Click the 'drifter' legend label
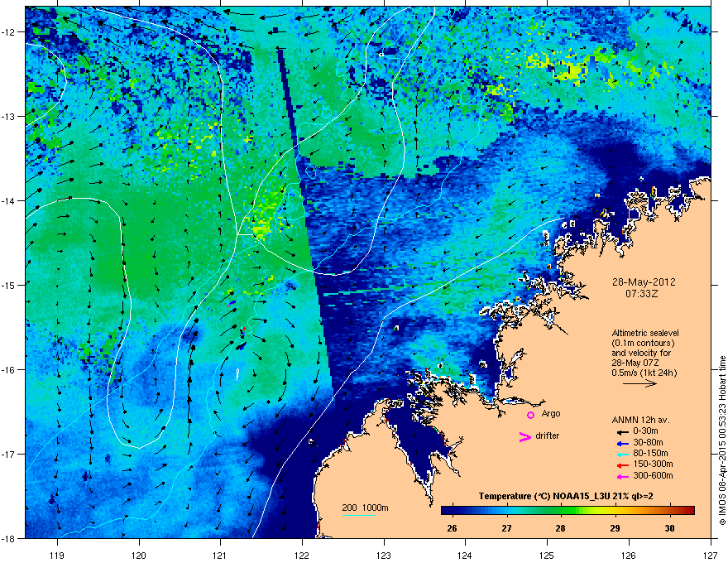728x563 pixels. 548,435
